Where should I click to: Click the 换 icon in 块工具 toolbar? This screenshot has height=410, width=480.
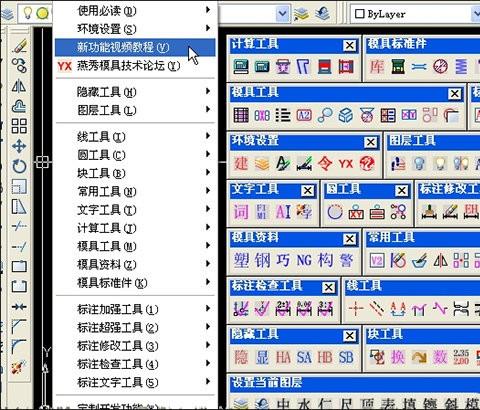pyautogui.click(x=398, y=357)
